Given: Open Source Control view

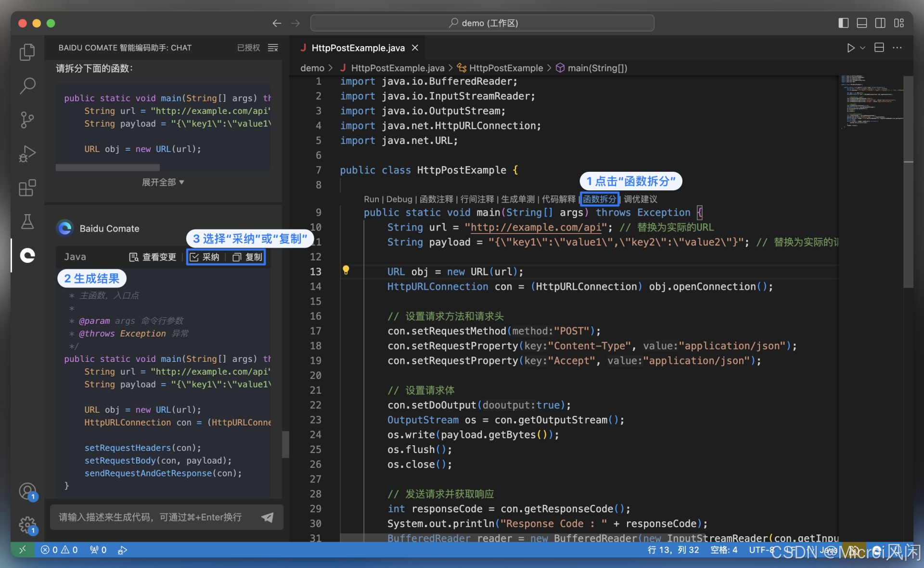Looking at the screenshot, I should click(27, 120).
